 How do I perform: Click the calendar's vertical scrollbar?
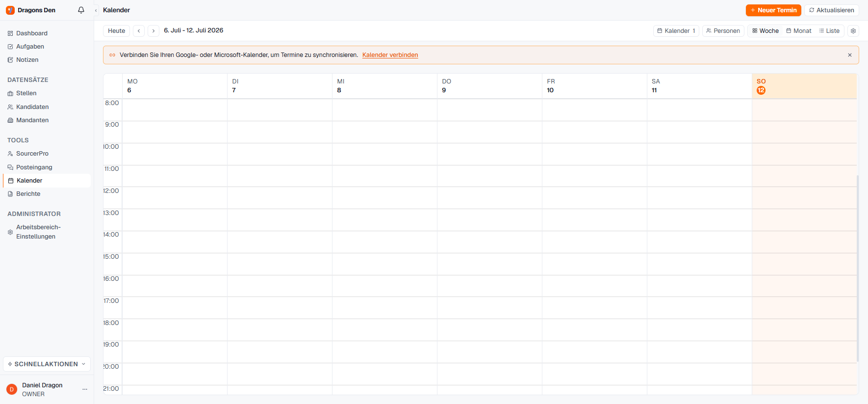click(858, 268)
